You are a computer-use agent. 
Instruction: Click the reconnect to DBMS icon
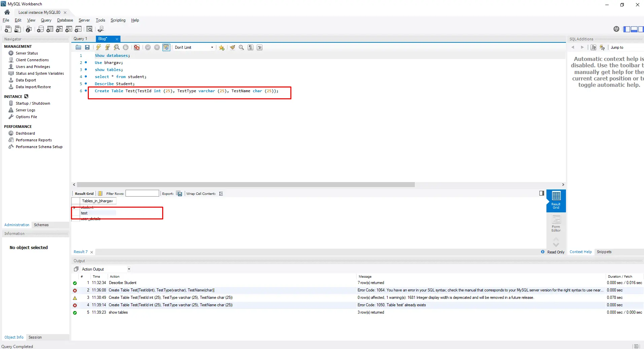[100, 29]
